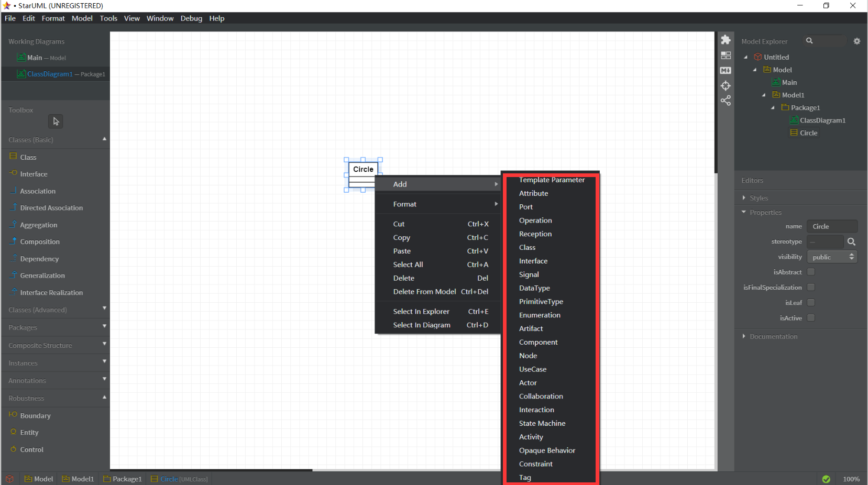Collapse the Package1 tree node
Image resolution: width=868 pixels, height=485 pixels.
pos(773,107)
